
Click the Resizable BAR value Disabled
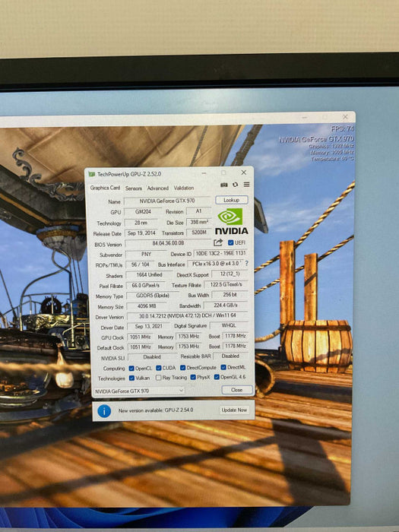pos(230,356)
